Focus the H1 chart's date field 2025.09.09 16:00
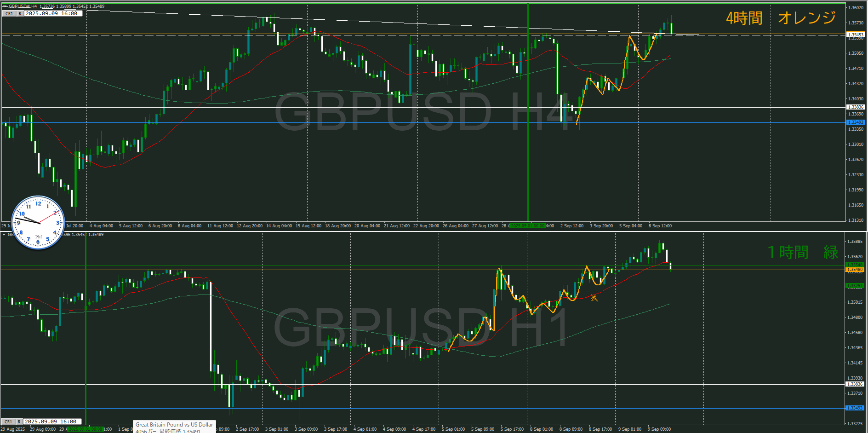 (52, 421)
